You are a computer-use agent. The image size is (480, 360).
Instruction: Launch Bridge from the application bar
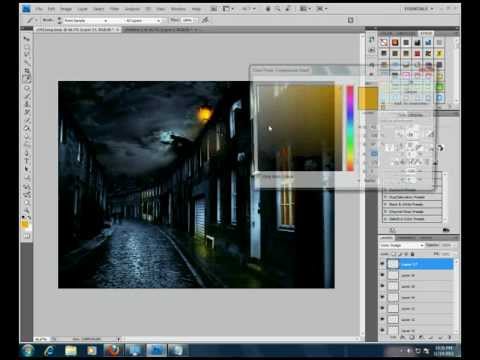pos(214,9)
